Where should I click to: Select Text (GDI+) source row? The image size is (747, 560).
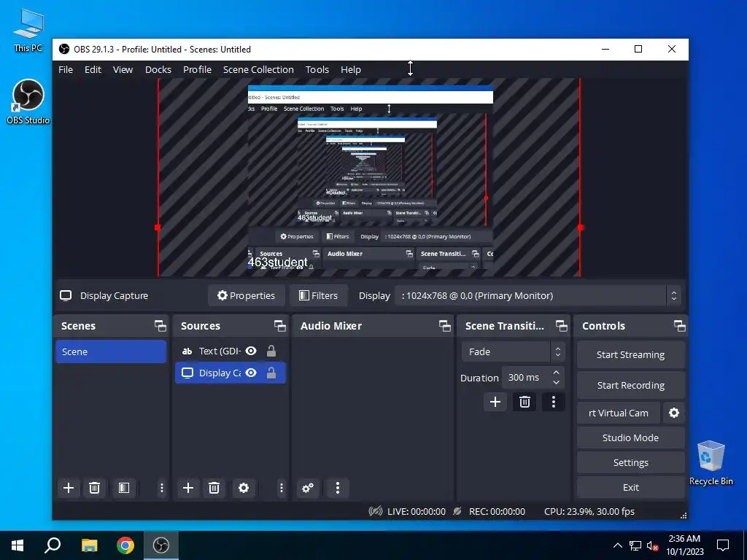231,351
